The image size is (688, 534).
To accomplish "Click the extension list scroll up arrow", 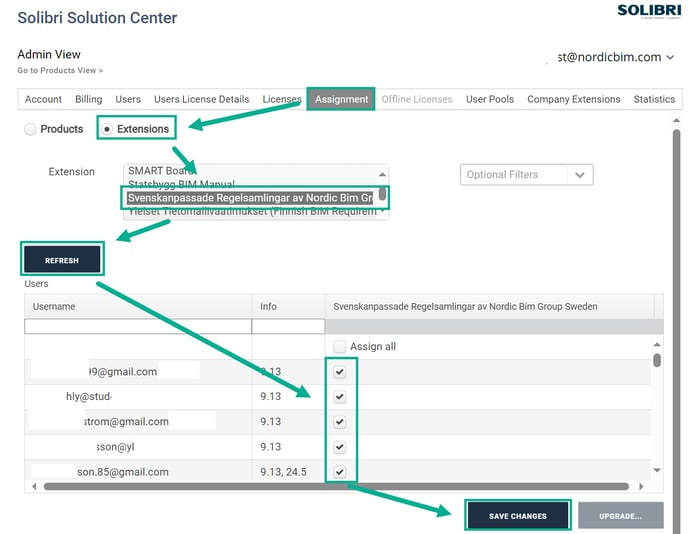I will pyautogui.click(x=382, y=174).
